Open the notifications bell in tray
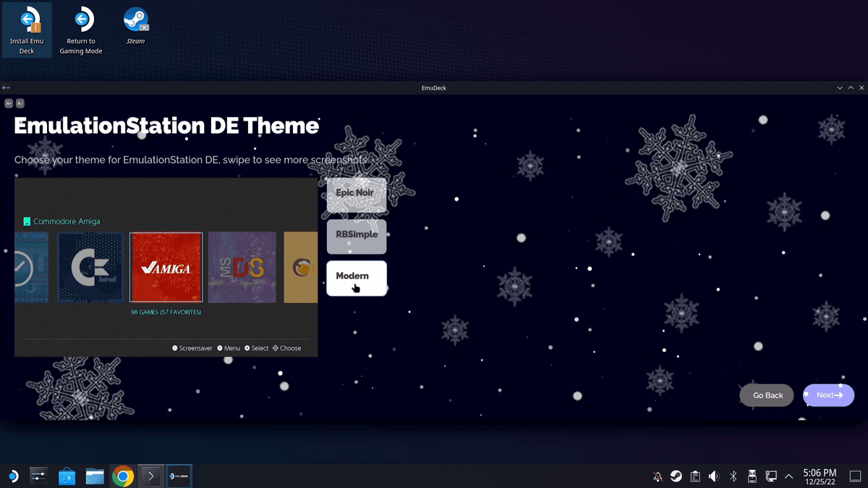Image resolution: width=868 pixels, height=488 pixels. click(x=658, y=476)
